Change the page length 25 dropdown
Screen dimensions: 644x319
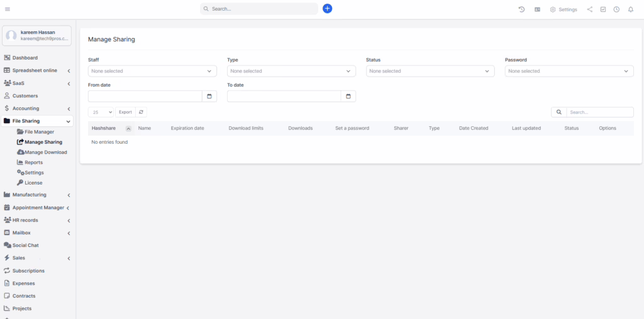pos(101,112)
